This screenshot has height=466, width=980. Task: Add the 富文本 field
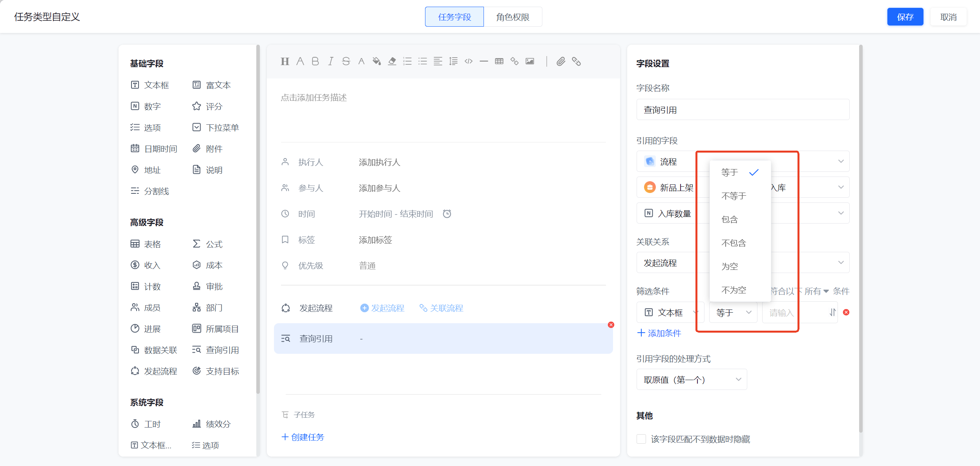212,85
